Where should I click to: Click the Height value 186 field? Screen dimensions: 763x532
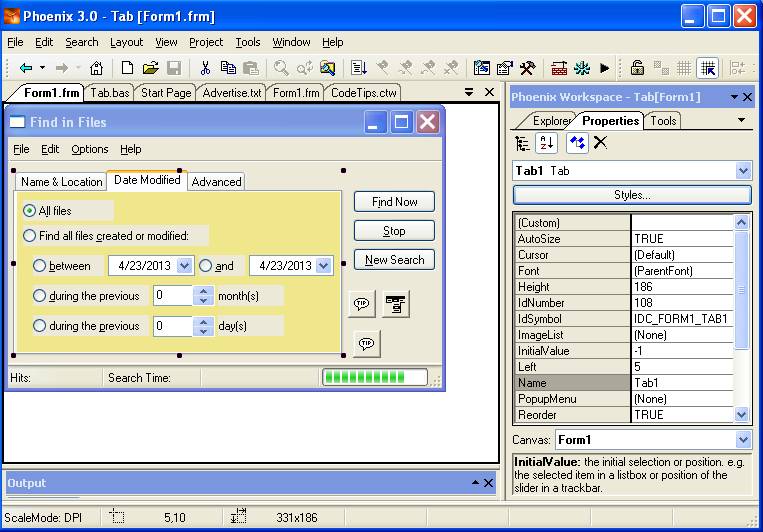(682, 287)
